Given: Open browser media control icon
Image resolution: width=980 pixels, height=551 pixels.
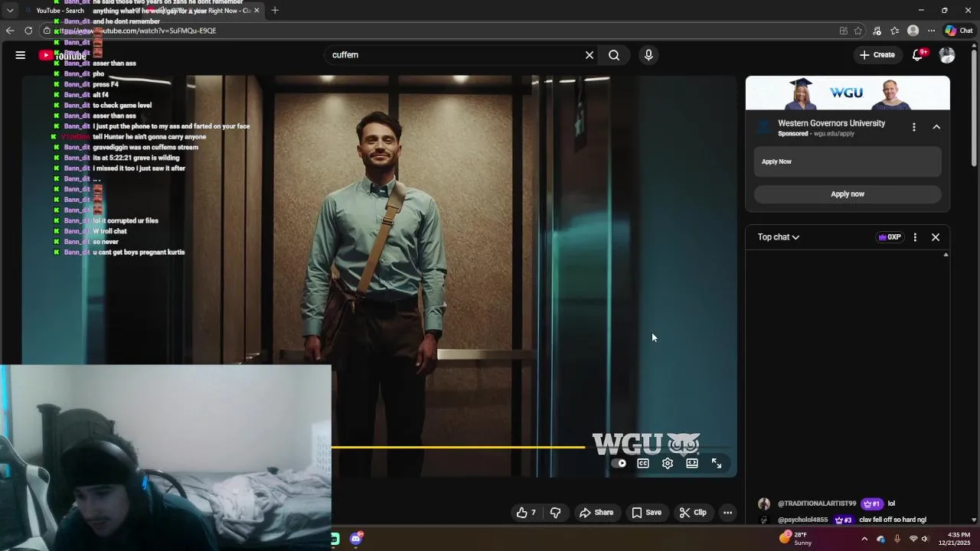Looking at the screenshot, I should pos(877,31).
